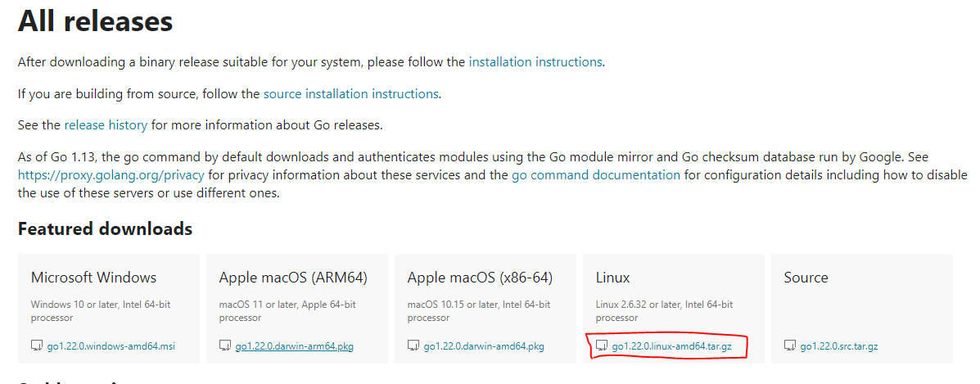Open the release history link
This screenshot has width=980, height=384.
tap(106, 125)
